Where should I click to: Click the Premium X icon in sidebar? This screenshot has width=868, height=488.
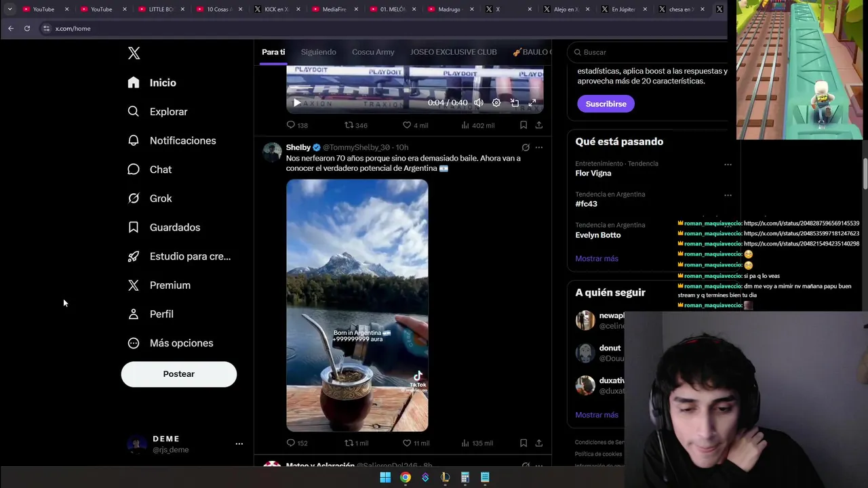click(134, 285)
